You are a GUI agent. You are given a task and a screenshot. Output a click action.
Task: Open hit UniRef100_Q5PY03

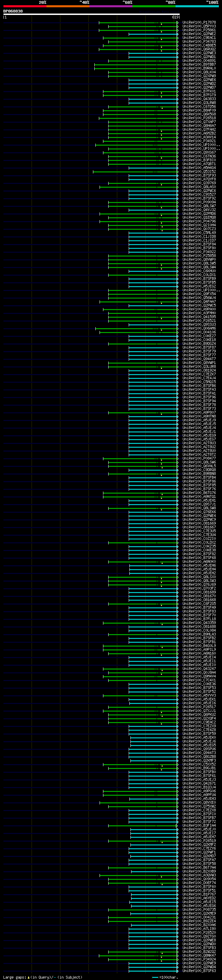tap(199, 26)
